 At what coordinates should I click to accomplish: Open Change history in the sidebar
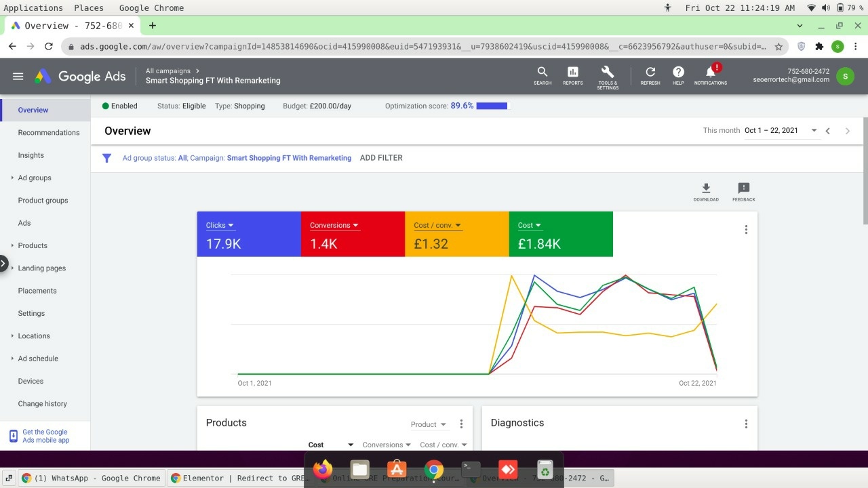(43, 404)
